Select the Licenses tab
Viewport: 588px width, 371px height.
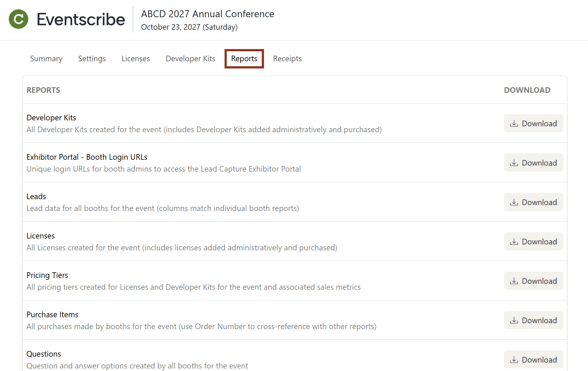[x=135, y=58]
